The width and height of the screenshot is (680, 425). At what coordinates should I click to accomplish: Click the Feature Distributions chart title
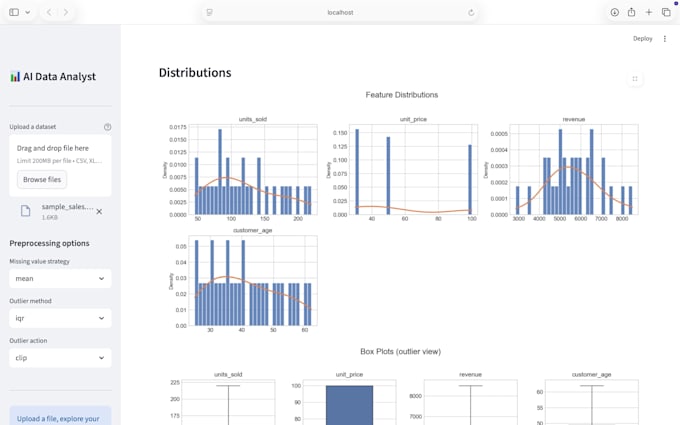[402, 95]
